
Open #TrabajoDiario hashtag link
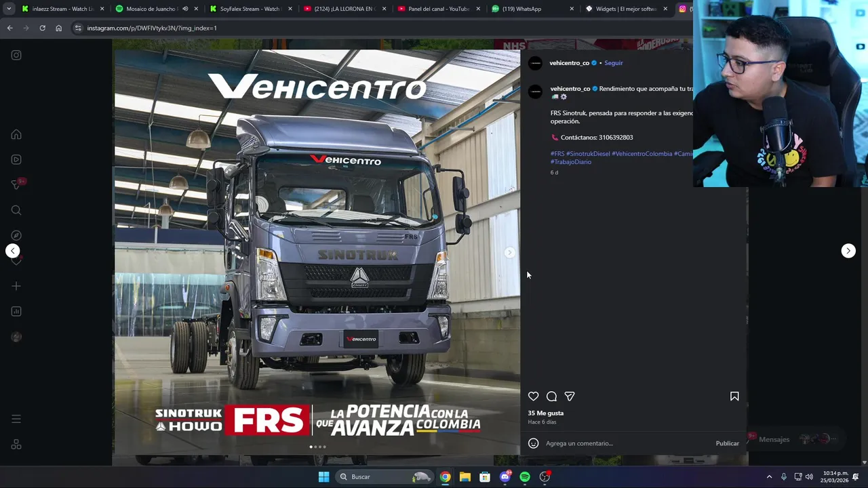pos(571,162)
